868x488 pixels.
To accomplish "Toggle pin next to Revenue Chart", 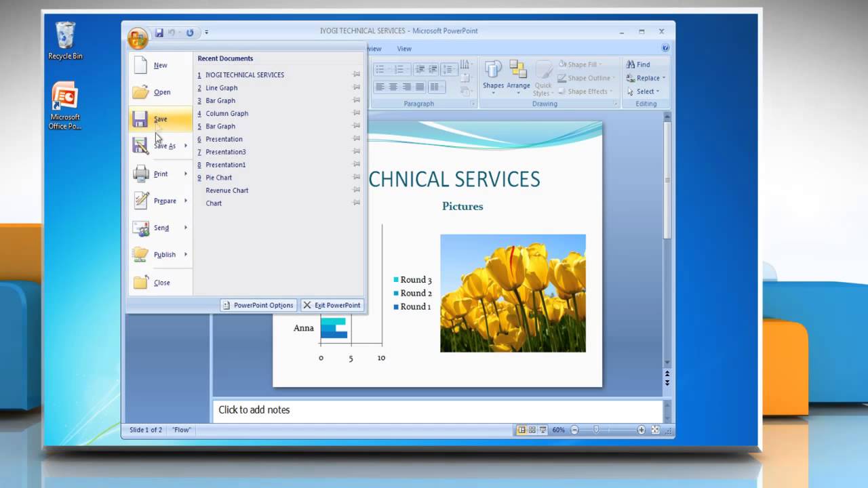I will click(x=357, y=190).
